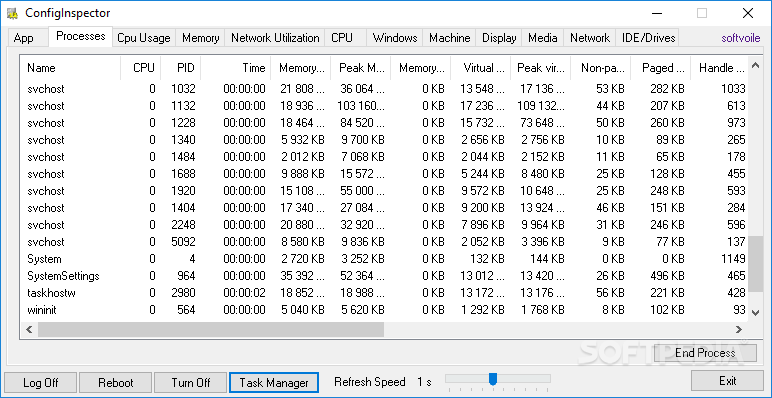The image size is (772, 398).
Task: Open the Display tab
Action: click(x=499, y=38)
